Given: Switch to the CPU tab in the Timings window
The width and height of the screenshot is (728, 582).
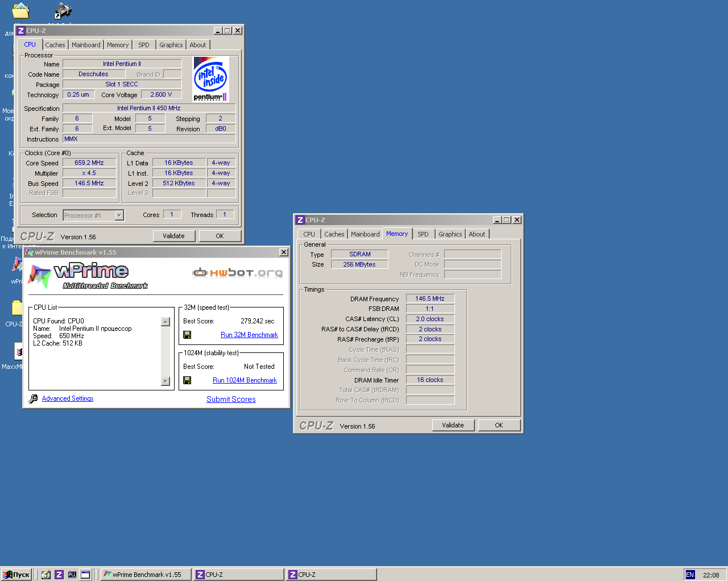Looking at the screenshot, I should point(309,234).
